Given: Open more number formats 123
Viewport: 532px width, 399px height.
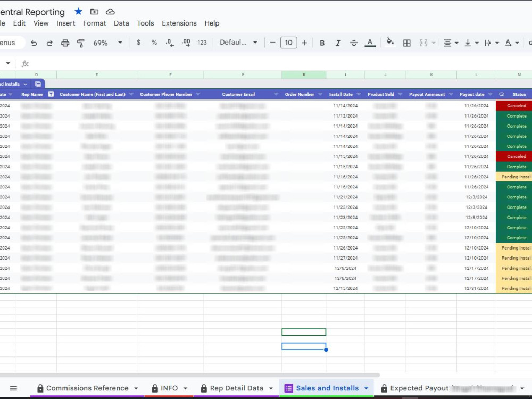Looking at the screenshot, I should point(202,43).
